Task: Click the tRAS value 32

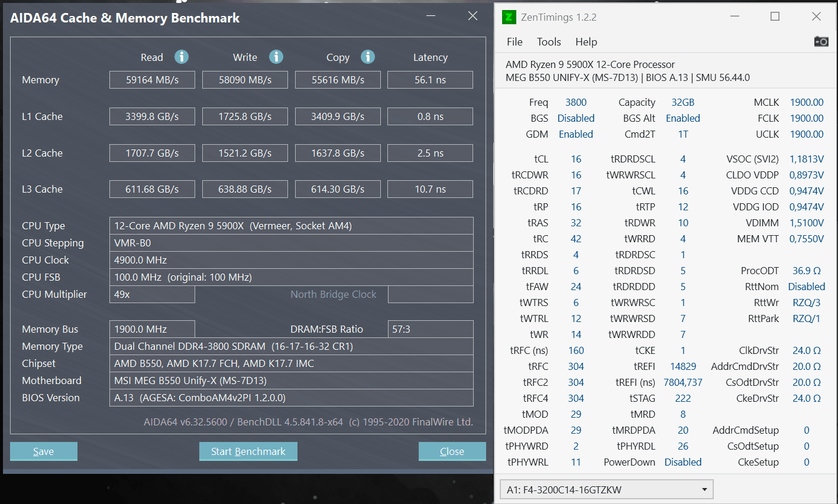Action: click(x=576, y=223)
